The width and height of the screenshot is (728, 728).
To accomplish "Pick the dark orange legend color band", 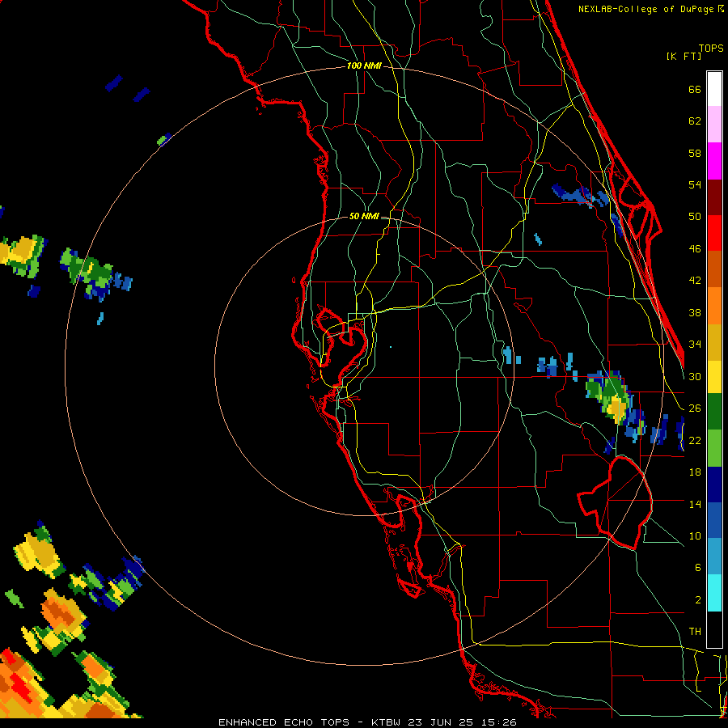I will (714, 269).
